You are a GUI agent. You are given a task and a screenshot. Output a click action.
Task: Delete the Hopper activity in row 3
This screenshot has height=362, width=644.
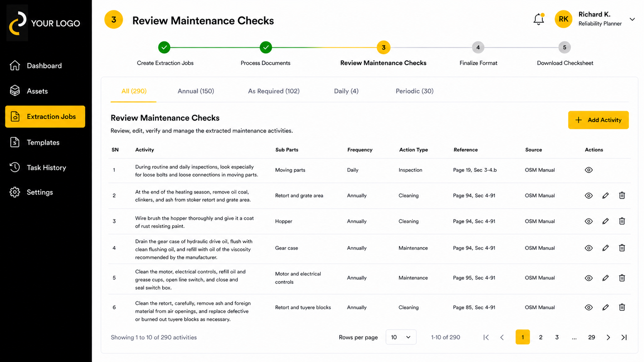coord(622,221)
